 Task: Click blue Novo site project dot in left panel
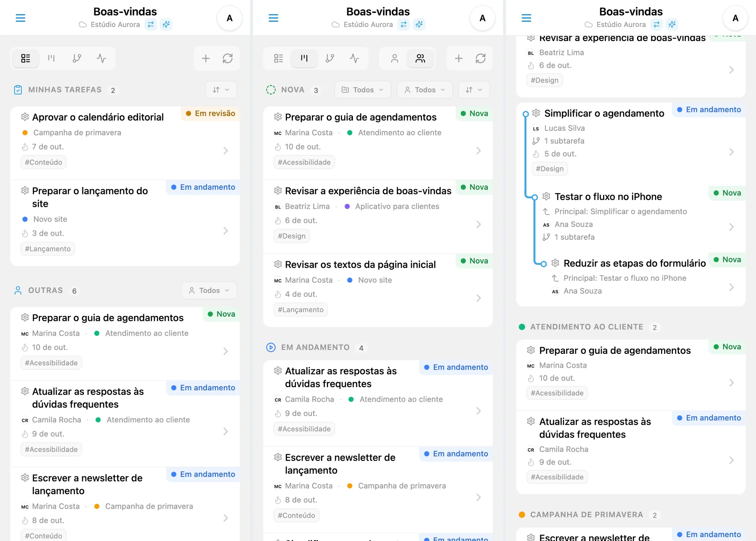pos(25,219)
